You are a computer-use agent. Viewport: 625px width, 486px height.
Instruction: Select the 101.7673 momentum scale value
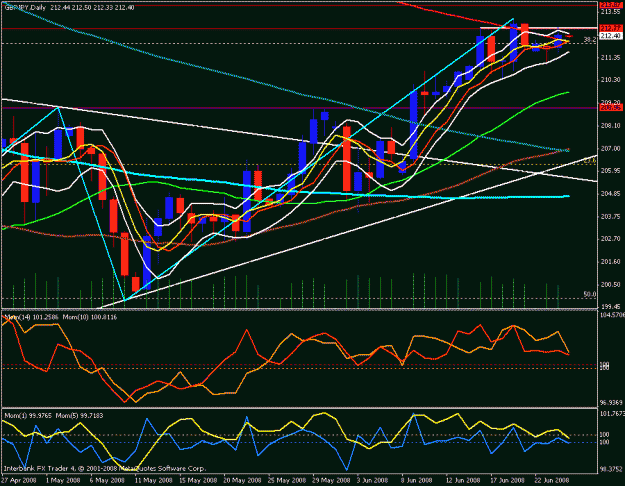click(612, 414)
